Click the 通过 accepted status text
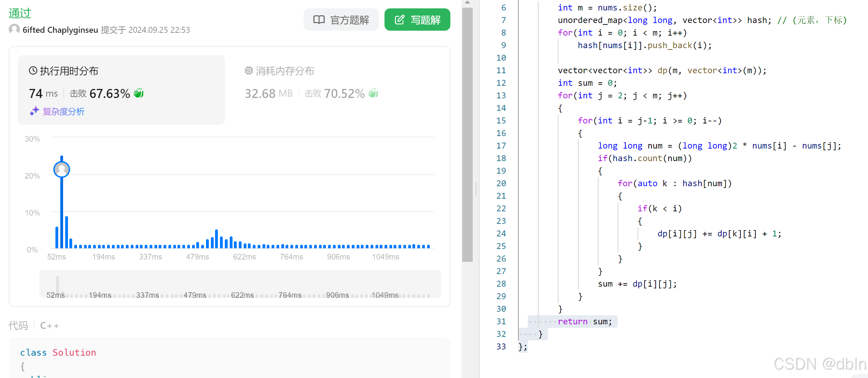This screenshot has height=378, width=868. pyautogui.click(x=20, y=13)
